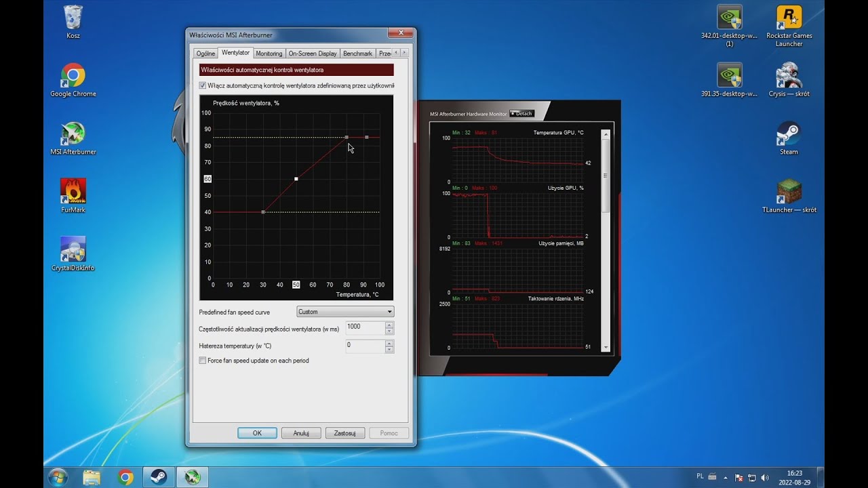Open the 391.35-desktop NVIDIA installer icon
Screen dimensions: 868x488
[x=729, y=79]
